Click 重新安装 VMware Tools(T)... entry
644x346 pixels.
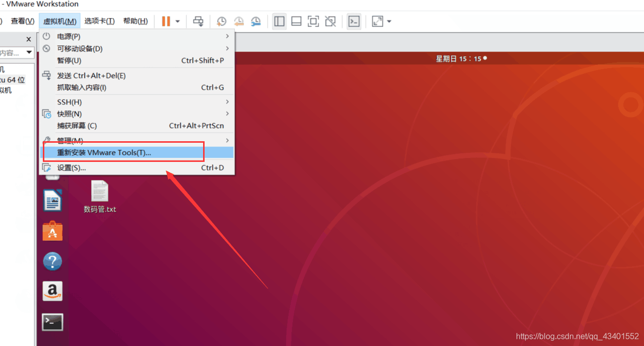coord(137,152)
